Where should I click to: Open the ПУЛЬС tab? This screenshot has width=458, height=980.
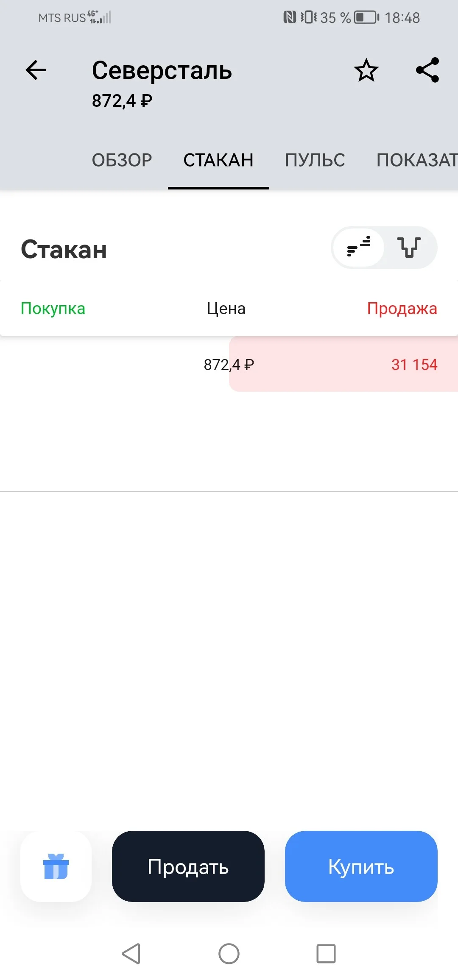click(x=315, y=160)
